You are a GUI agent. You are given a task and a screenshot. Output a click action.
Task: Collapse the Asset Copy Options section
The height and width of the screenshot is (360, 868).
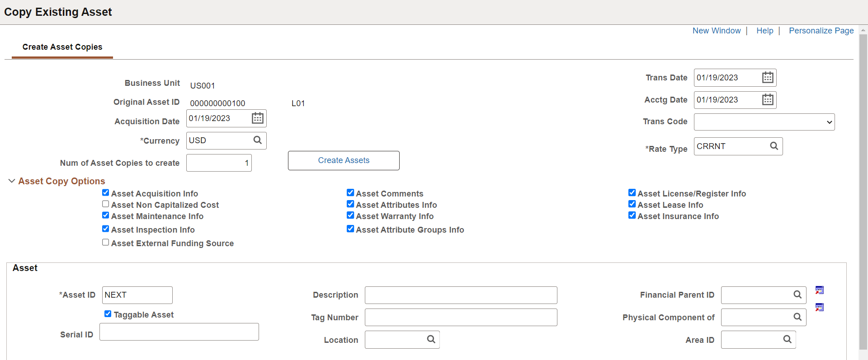pyautogui.click(x=12, y=181)
